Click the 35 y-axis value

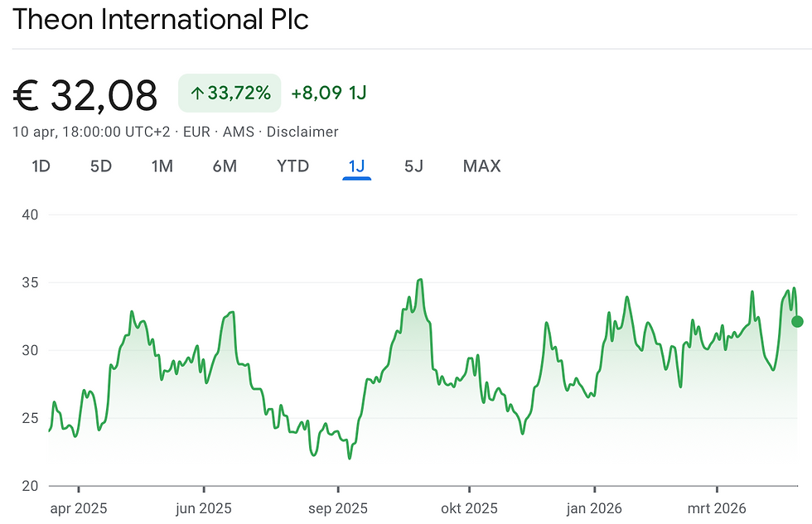[x=30, y=282]
